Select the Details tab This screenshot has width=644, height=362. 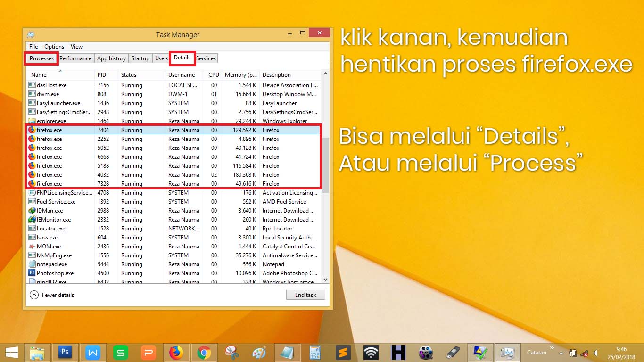182,58
